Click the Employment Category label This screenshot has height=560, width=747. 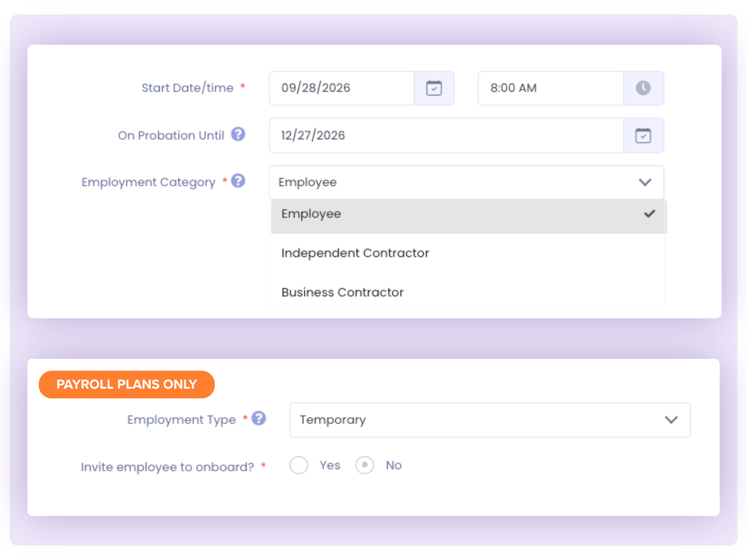[x=149, y=182]
